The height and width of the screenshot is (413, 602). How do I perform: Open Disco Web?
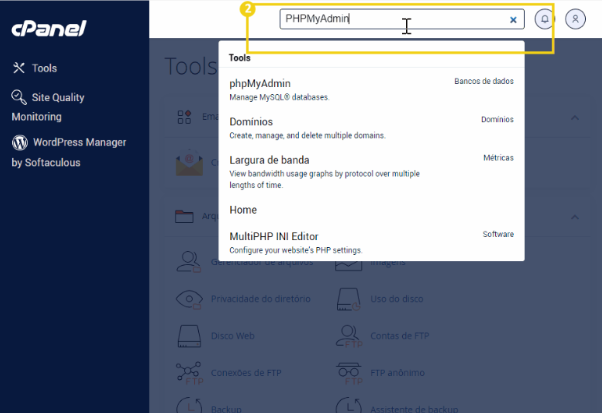[233, 336]
